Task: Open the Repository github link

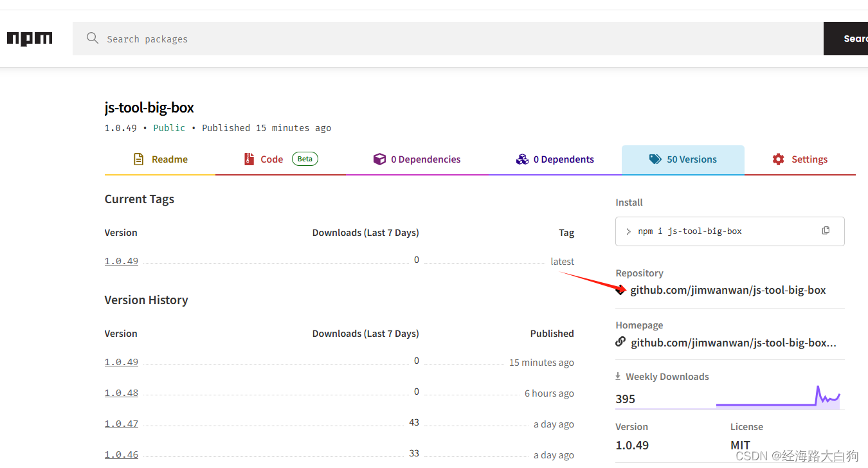Action: click(728, 290)
